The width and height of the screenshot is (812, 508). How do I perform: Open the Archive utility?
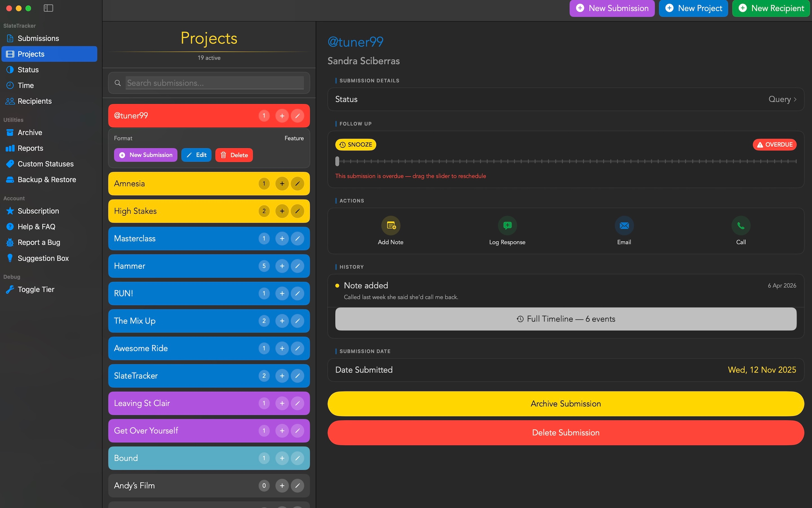(49, 132)
